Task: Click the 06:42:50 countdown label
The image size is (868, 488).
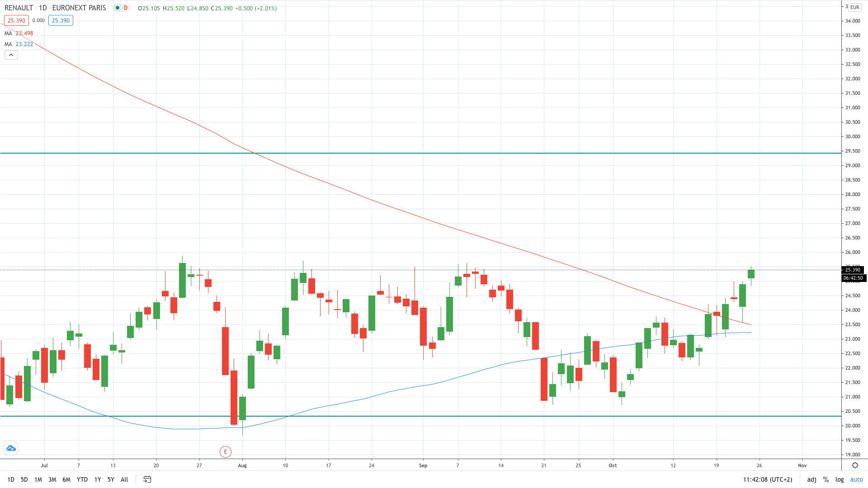Action: (853, 278)
